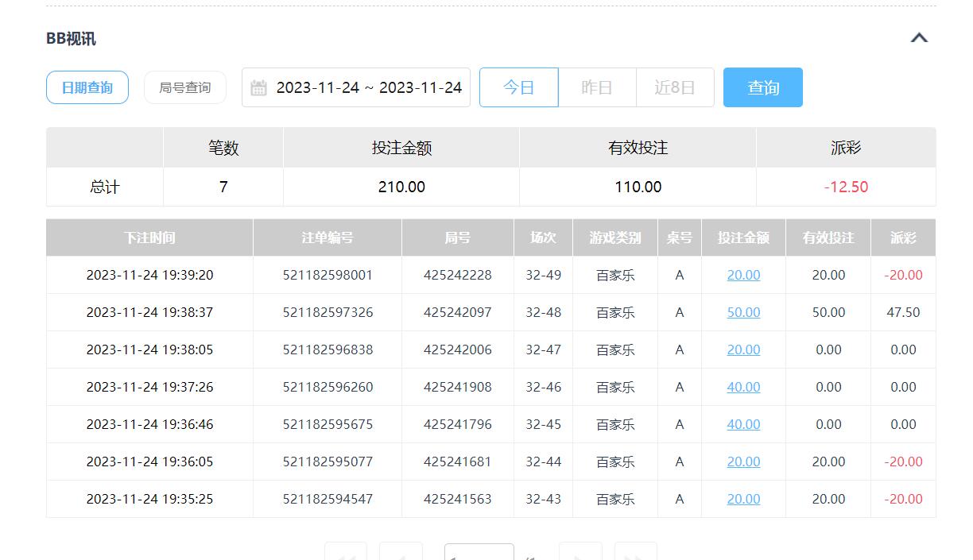The height and width of the screenshot is (560, 973).
Task: Open the 20.00 bet link for round 32-49
Action: pyautogui.click(x=743, y=275)
